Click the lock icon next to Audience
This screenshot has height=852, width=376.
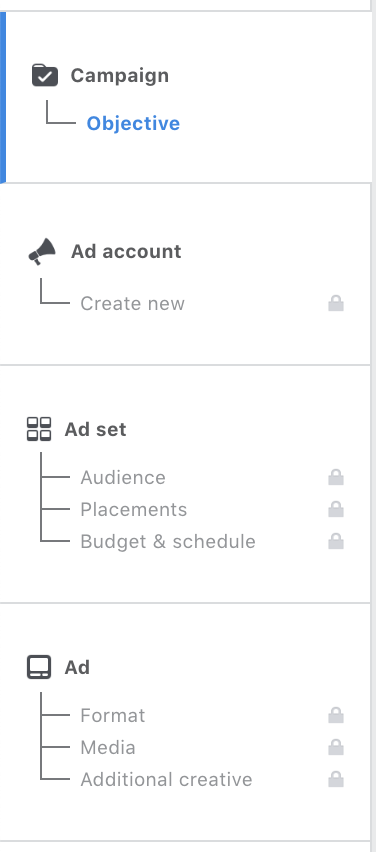336,477
